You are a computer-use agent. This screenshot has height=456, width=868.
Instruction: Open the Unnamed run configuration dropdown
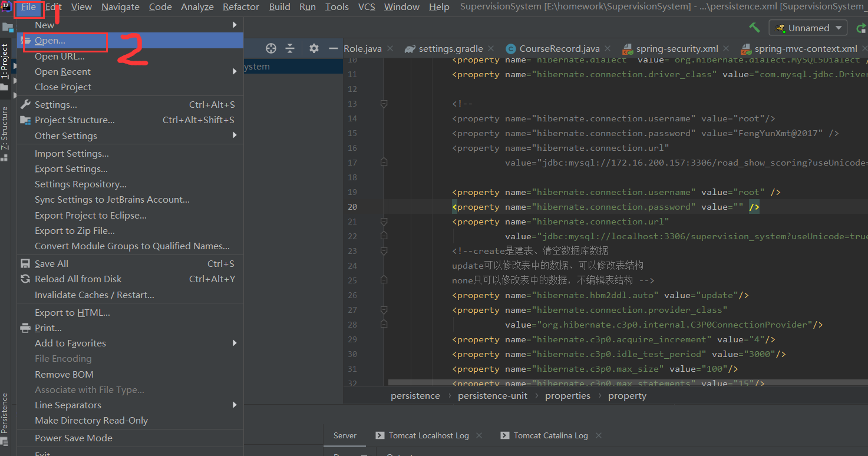click(x=808, y=28)
